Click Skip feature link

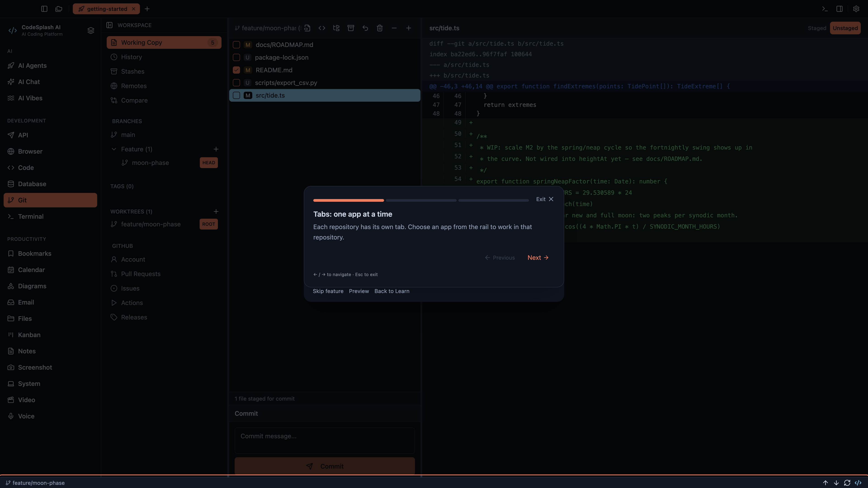tap(328, 291)
